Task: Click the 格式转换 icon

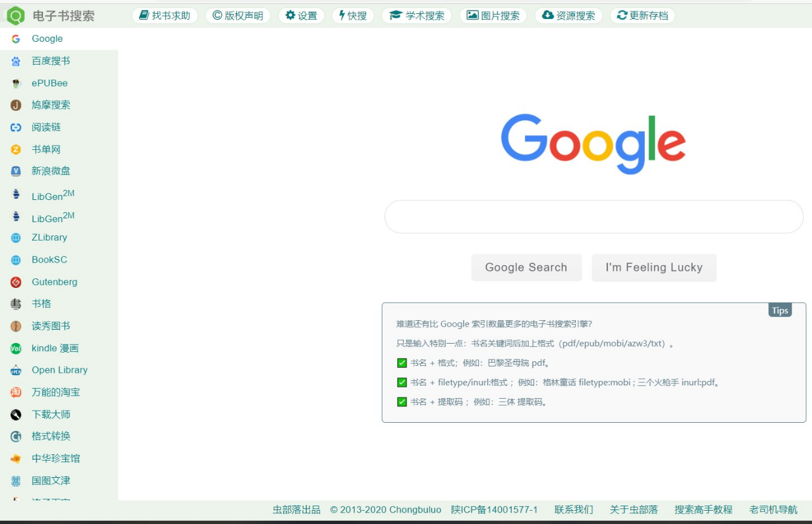Action: coord(16,436)
